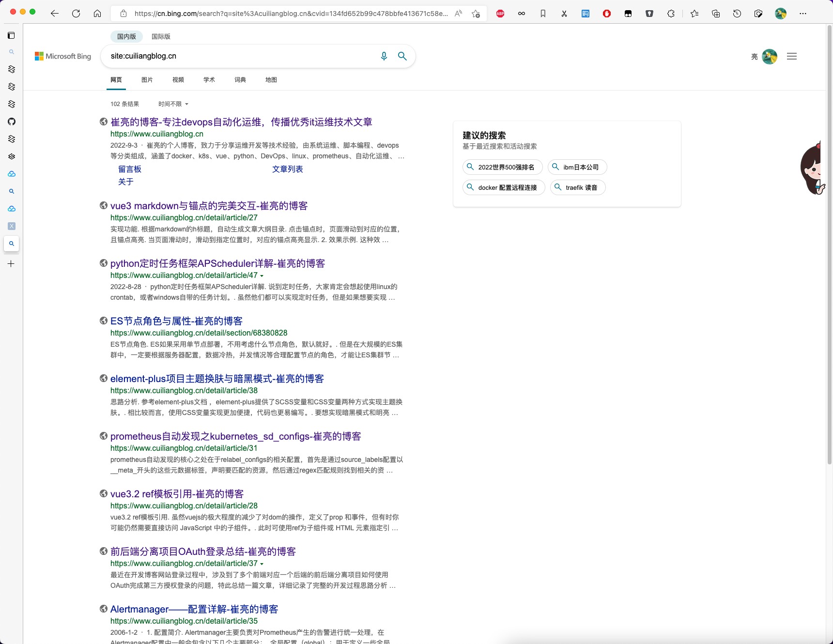Open the extensions puzzle piece icon
The width and height of the screenshot is (833, 644).
671,14
